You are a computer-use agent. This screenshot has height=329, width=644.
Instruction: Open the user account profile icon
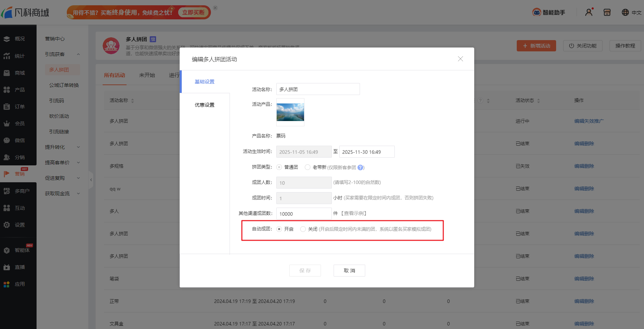coord(589,12)
